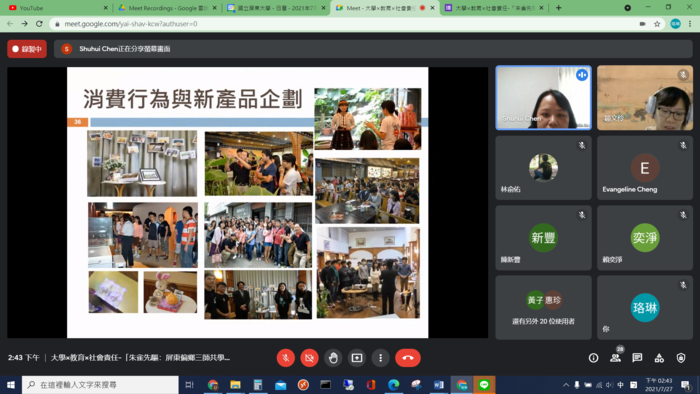
Task: Open the Activities panel icon
Action: pos(659,358)
